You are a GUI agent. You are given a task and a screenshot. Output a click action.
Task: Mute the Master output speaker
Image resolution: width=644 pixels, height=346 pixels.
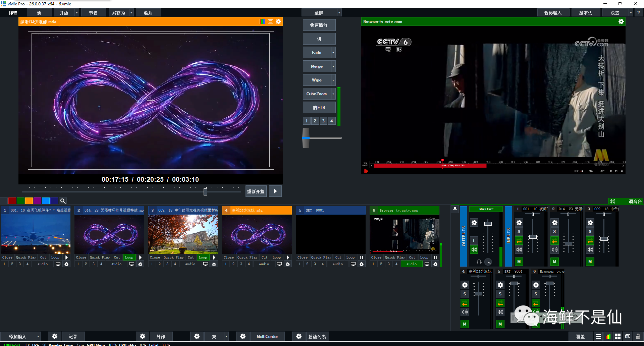coord(474,249)
